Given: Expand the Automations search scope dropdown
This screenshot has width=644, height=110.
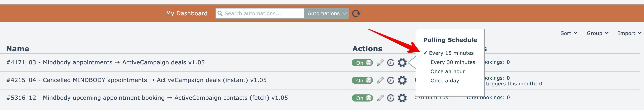Looking at the screenshot, I should 326,13.
